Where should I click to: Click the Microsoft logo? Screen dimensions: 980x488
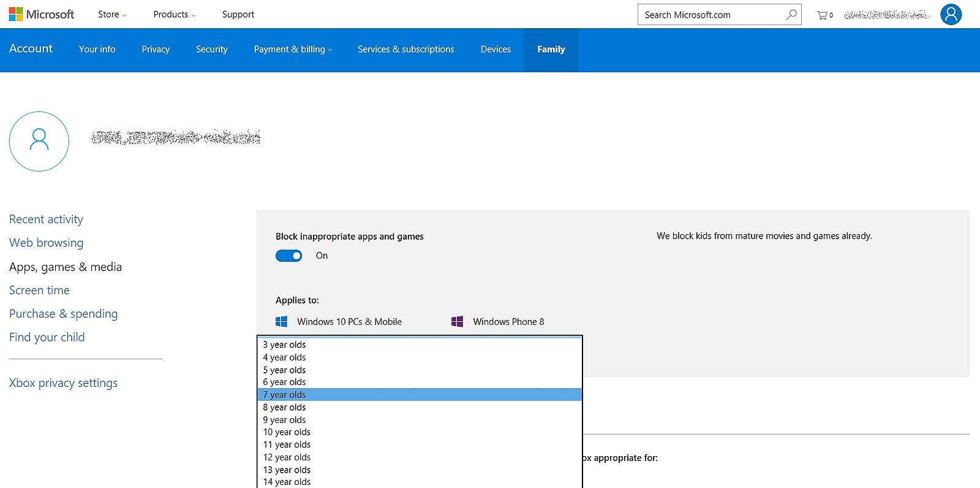(41, 14)
